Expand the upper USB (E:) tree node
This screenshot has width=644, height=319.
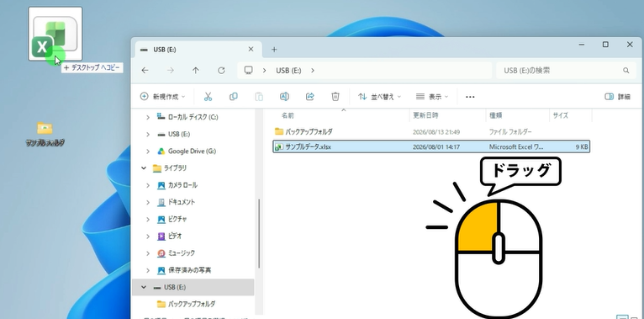click(148, 135)
